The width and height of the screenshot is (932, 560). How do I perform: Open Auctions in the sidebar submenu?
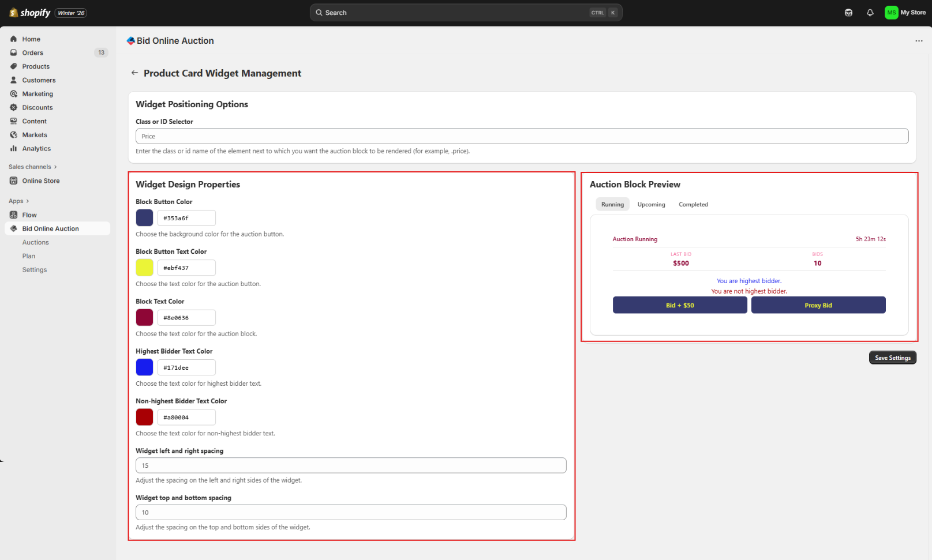[x=36, y=243]
